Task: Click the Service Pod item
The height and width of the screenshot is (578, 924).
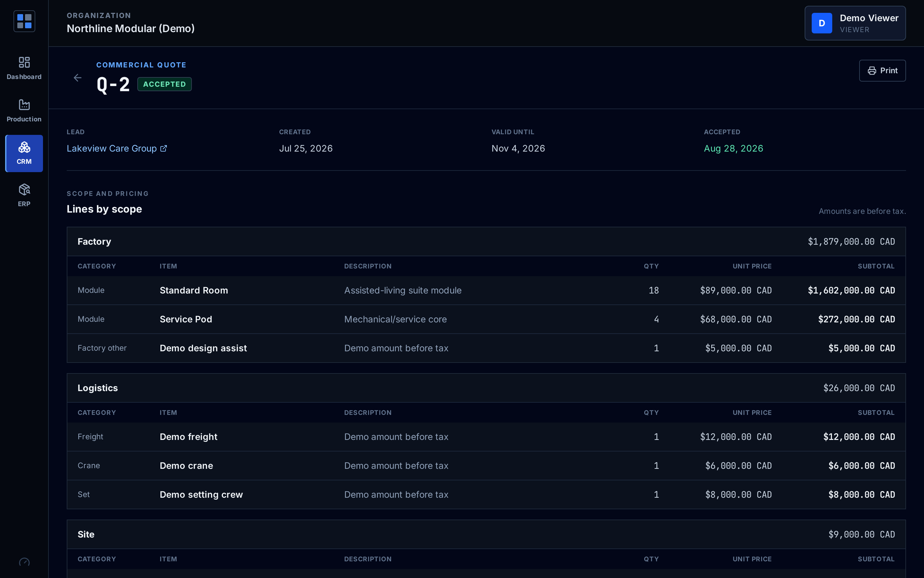Action: pos(185,319)
